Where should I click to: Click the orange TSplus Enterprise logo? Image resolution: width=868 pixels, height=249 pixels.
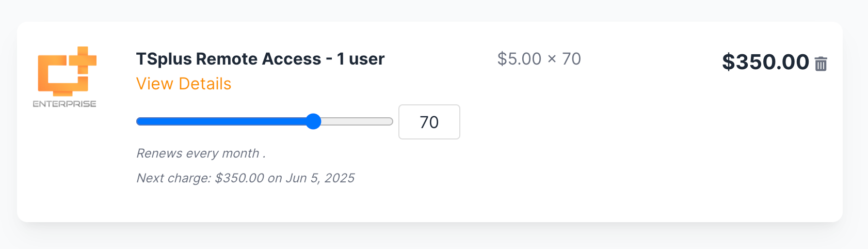coord(65,76)
